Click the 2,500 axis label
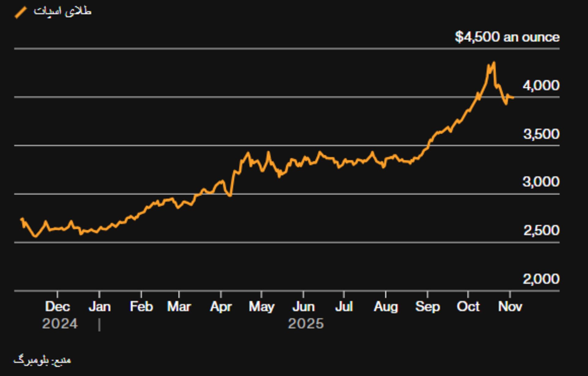Image resolution: width=588 pixels, height=376 pixels. coord(541,230)
